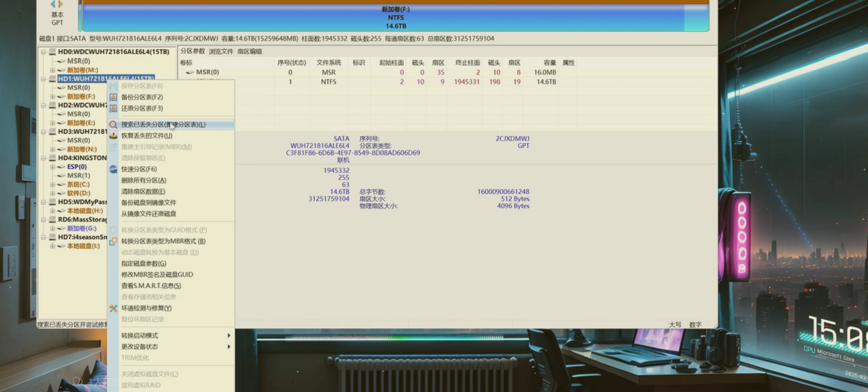Viewport: 868px width, 392px height.
Task: Choose 查看S.M.A.R.T.信息 from context menu
Action: 151,286
